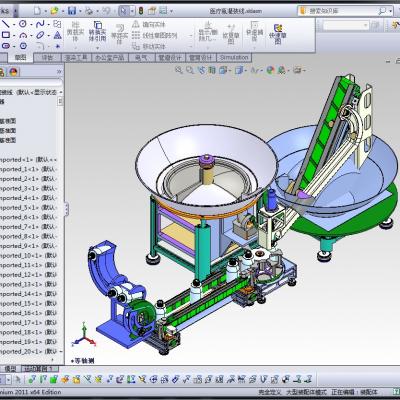Click the Rebuild traffic light icon
The image size is (400, 400).
[141, 11]
